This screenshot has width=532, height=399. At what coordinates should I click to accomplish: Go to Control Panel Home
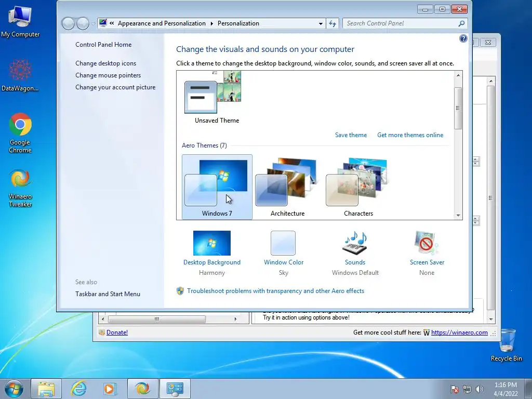point(103,45)
